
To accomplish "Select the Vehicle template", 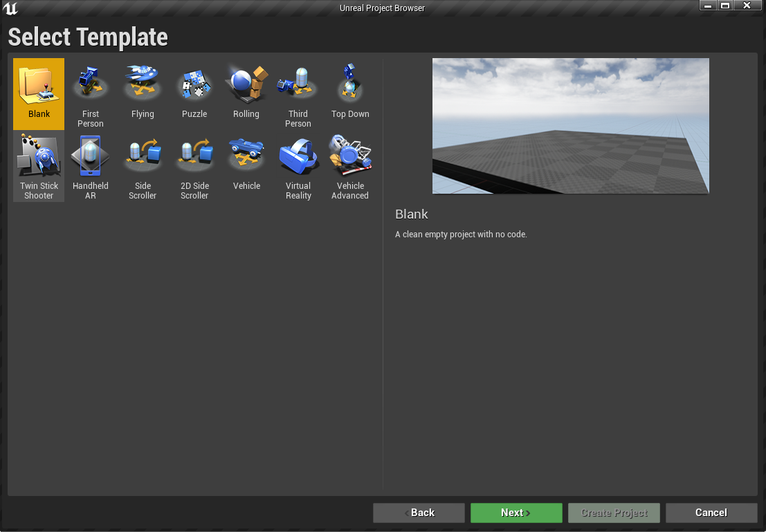I will point(246,166).
